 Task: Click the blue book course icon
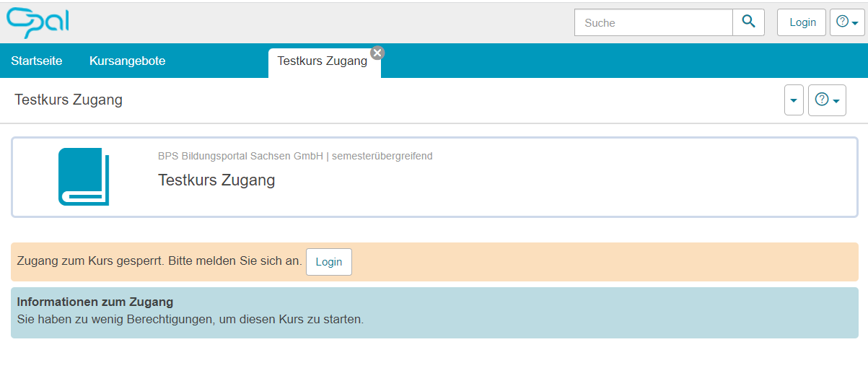tap(84, 177)
